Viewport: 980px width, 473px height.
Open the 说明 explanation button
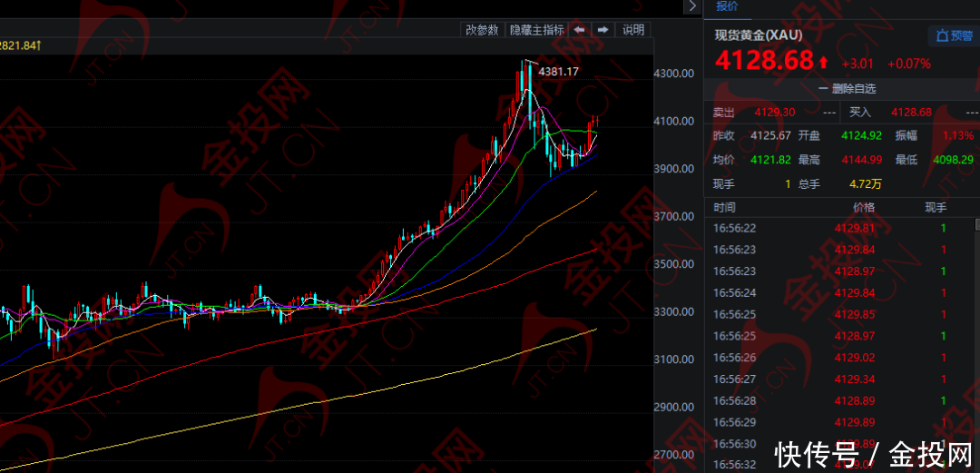[x=632, y=30]
